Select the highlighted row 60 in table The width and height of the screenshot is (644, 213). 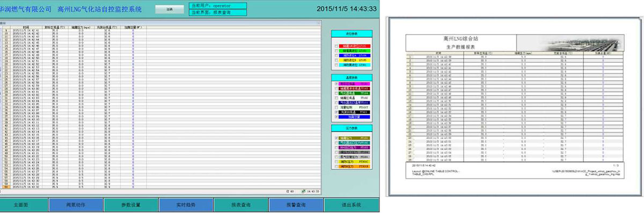(161, 186)
